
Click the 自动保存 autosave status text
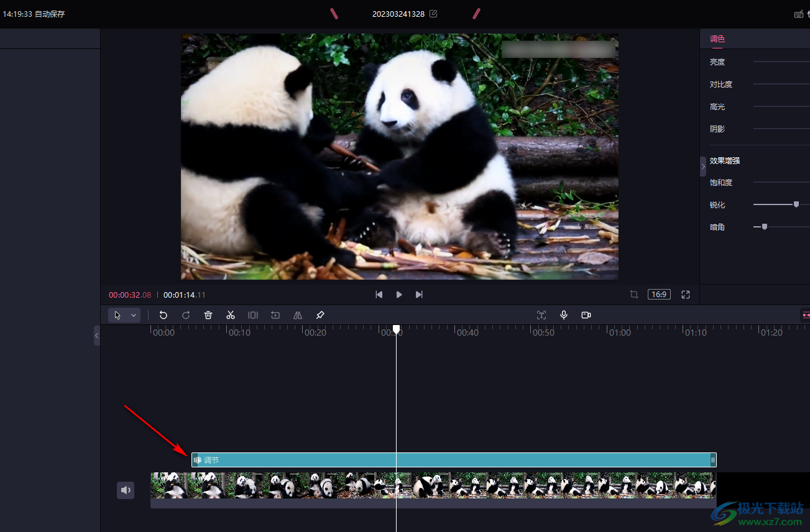point(50,14)
